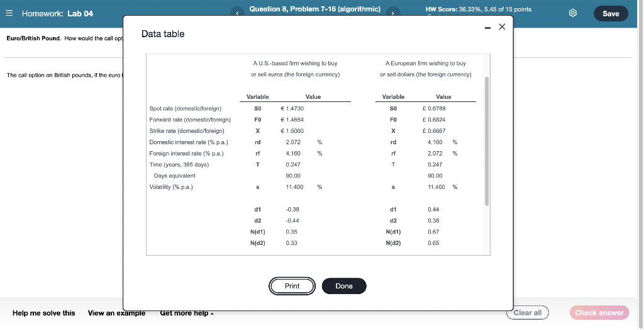Select the euro forward rate € 1.4654

coord(292,120)
